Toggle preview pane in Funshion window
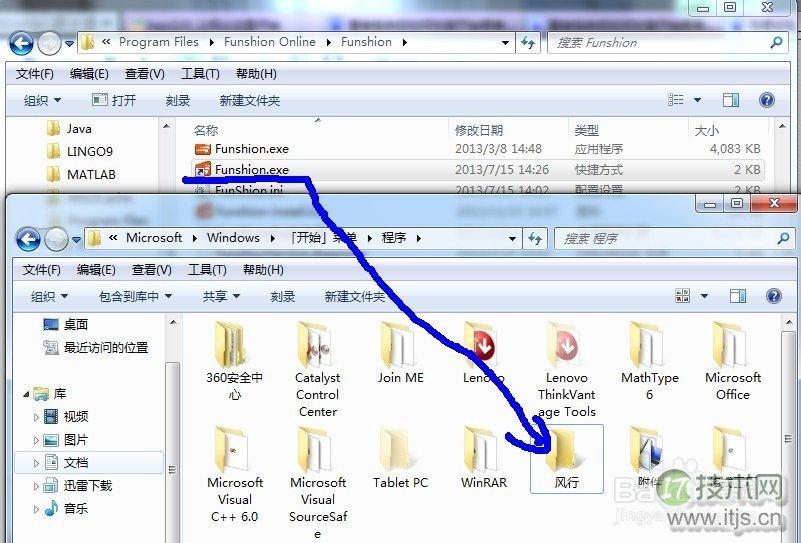This screenshot has height=543, width=801. pyautogui.click(x=731, y=100)
